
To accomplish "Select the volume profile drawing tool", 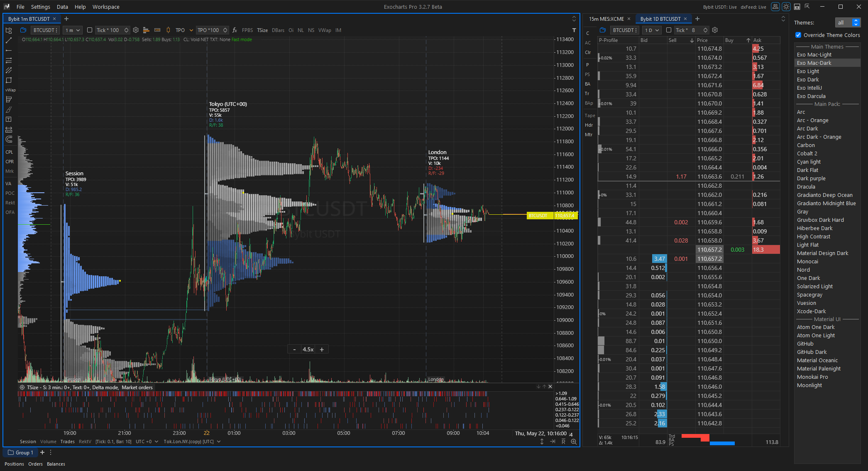I will [x=9, y=100].
